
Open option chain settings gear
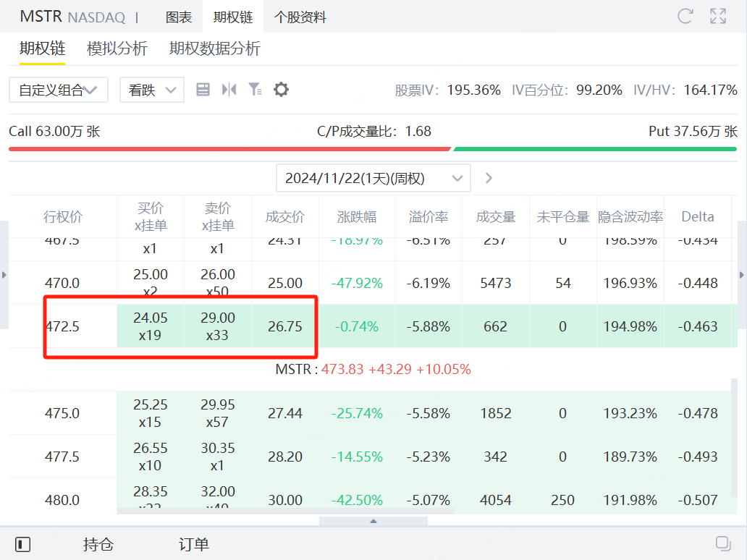(x=281, y=90)
